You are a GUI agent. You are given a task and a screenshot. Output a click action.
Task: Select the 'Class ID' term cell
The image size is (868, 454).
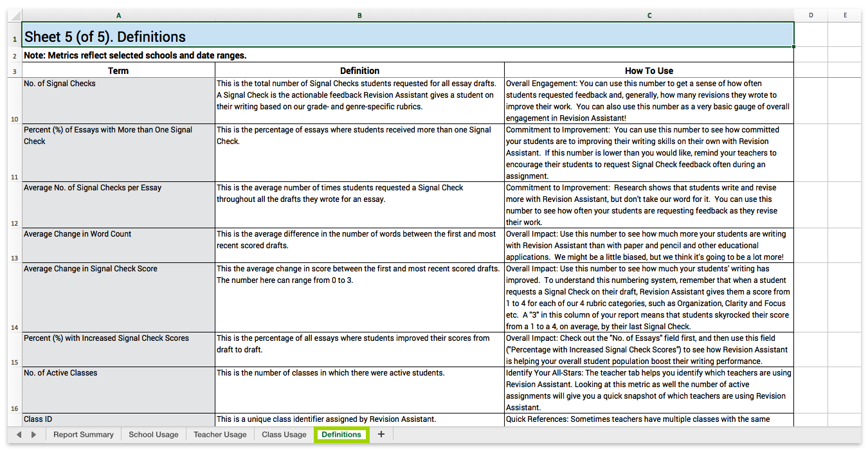coord(118,420)
